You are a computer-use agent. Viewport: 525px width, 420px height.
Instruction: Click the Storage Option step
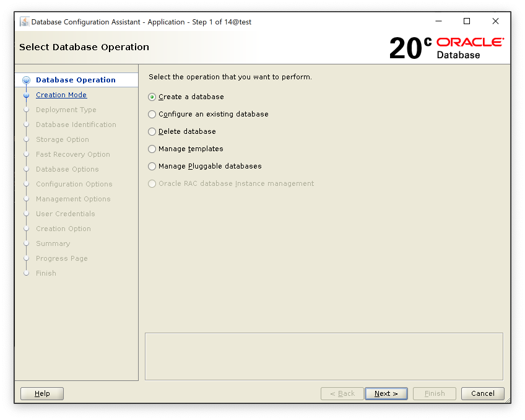coord(63,139)
